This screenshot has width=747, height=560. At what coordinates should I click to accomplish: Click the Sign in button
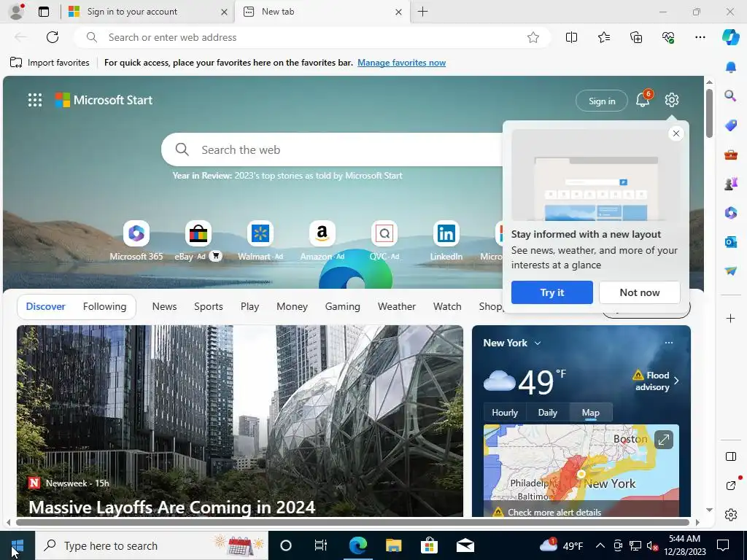click(x=602, y=101)
